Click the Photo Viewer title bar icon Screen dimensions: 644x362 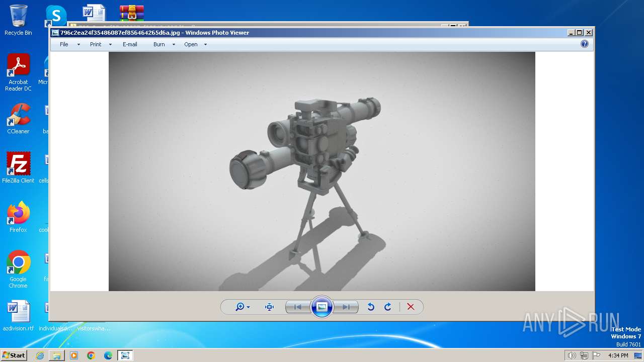[x=55, y=33]
